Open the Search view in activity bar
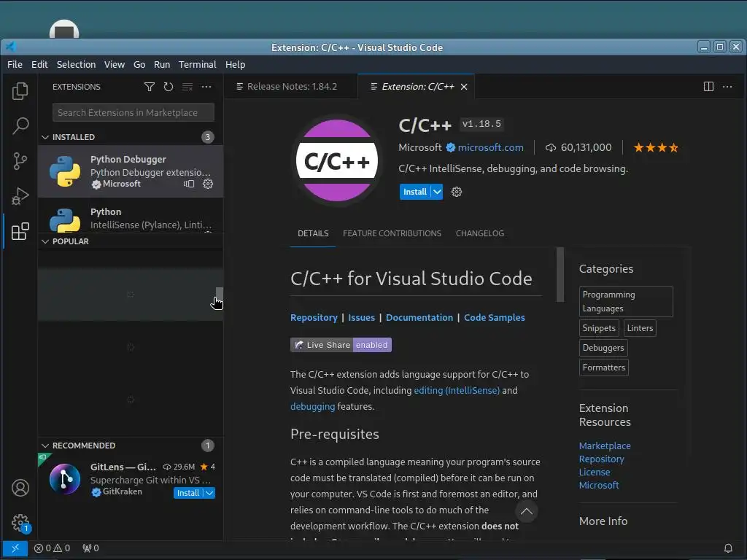The image size is (747, 560). 20,126
